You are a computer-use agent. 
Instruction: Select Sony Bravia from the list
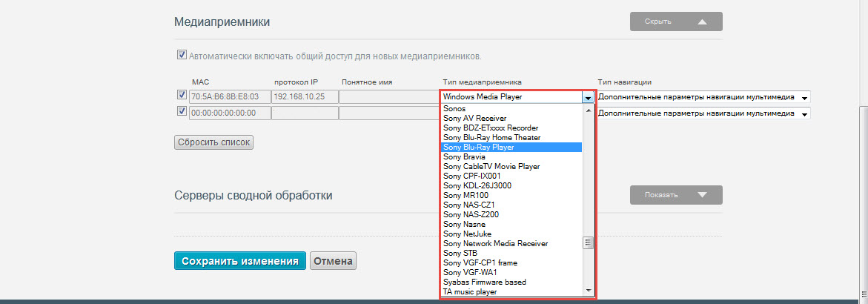coord(511,156)
